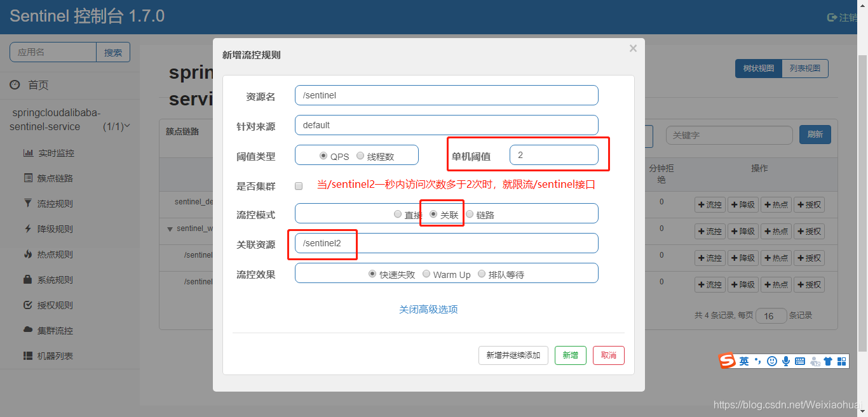Screen dimensions: 868x417
Task: Click the Sogou S logo icon
Action: click(x=727, y=361)
